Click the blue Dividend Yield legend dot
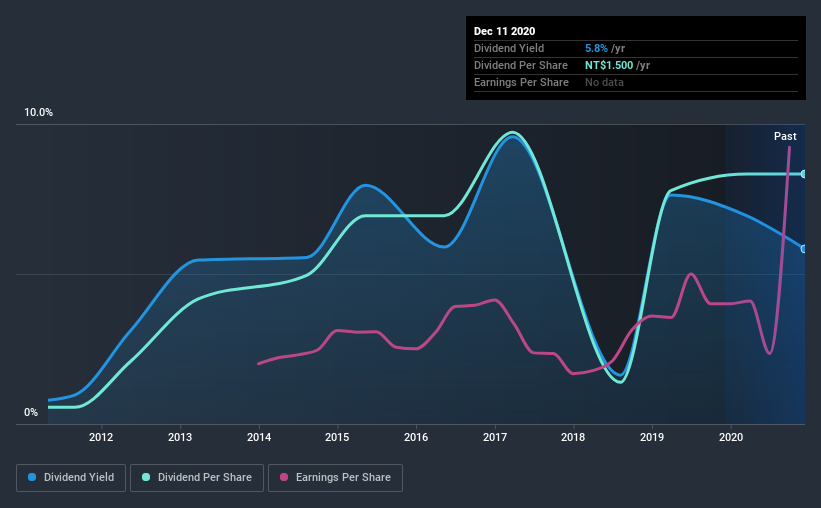The width and height of the screenshot is (821, 508). tap(32, 477)
